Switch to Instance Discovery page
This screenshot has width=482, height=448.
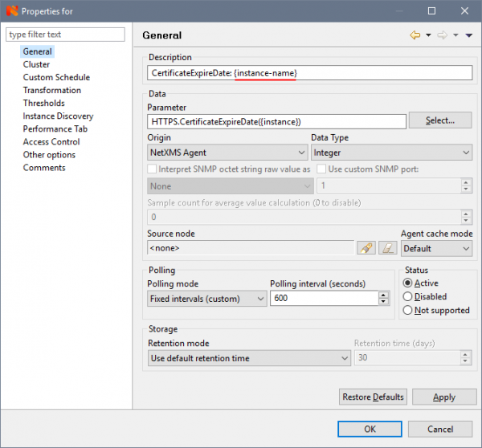[x=58, y=116]
